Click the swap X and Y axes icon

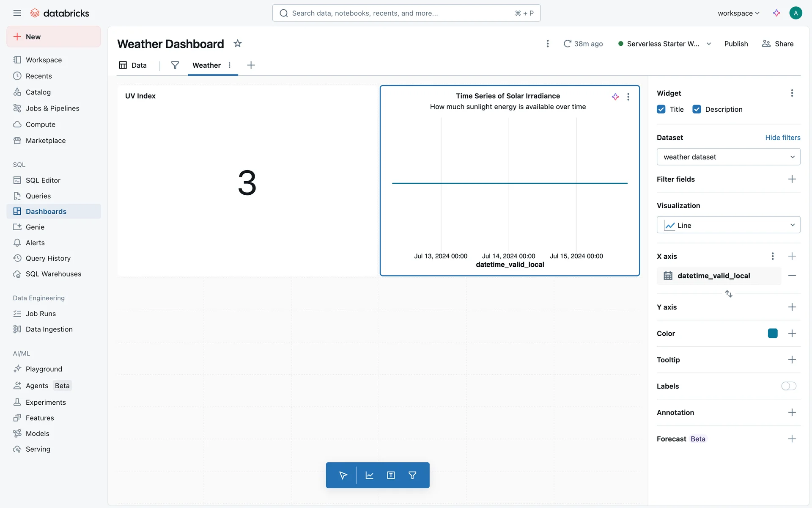pyautogui.click(x=728, y=293)
